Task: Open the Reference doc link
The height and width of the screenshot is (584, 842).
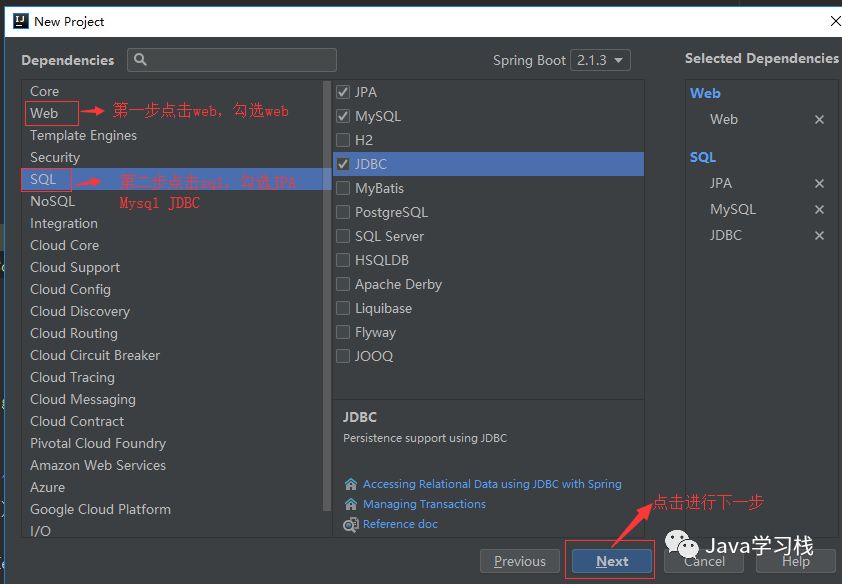Action: tap(400, 524)
